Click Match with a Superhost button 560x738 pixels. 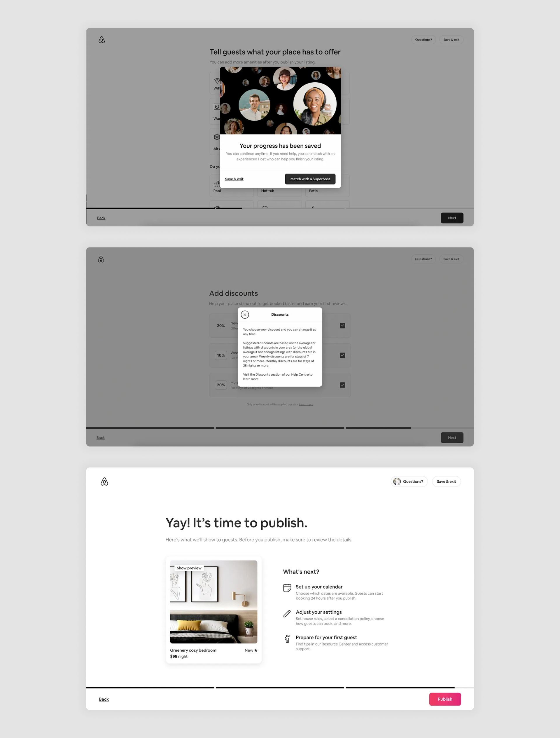point(310,179)
